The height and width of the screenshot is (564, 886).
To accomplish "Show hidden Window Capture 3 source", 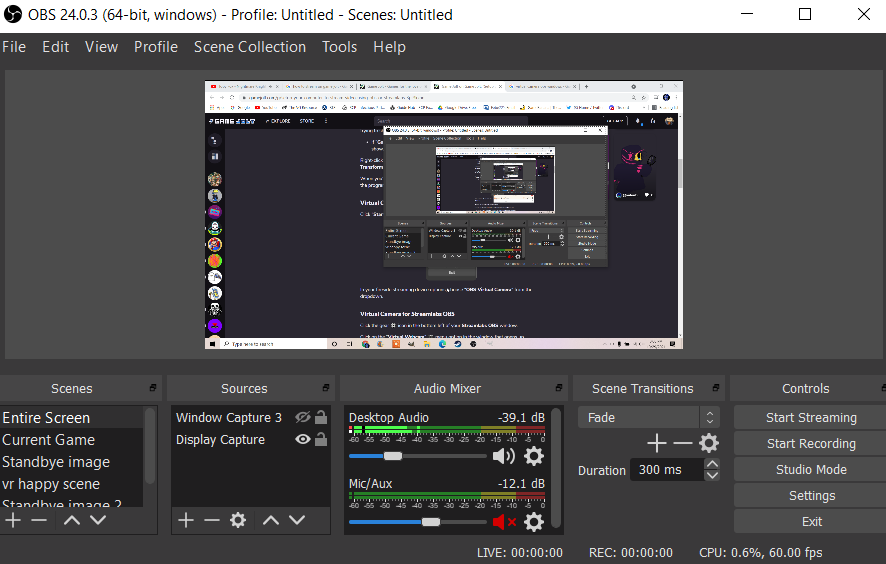I will 303,417.
